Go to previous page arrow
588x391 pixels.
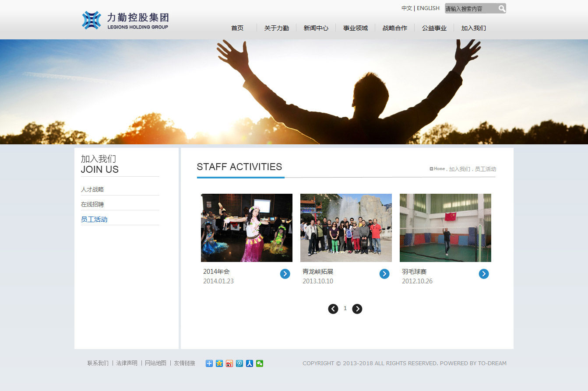(x=333, y=309)
